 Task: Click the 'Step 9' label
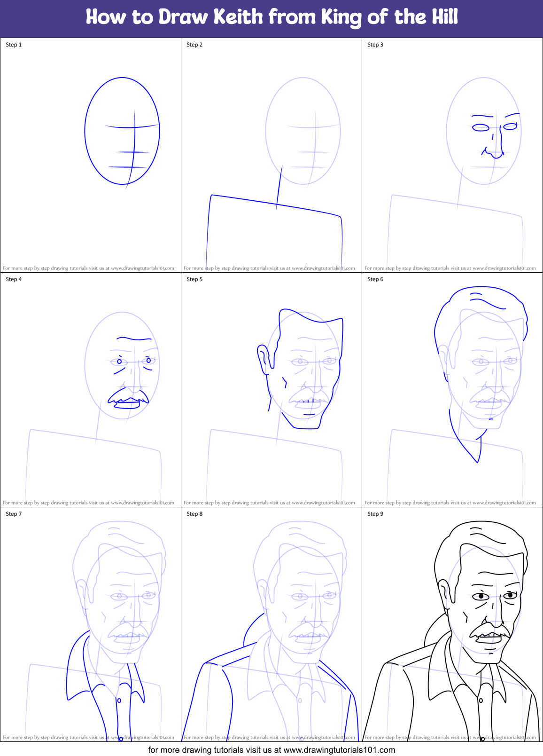tap(375, 514)
